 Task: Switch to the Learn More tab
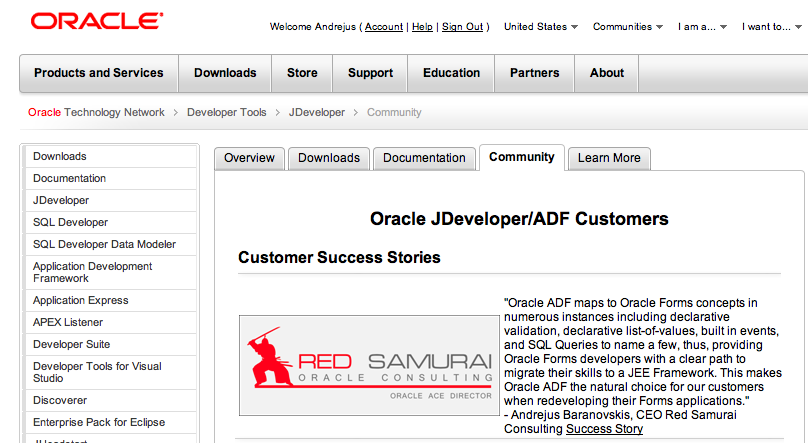pos(609,158)
